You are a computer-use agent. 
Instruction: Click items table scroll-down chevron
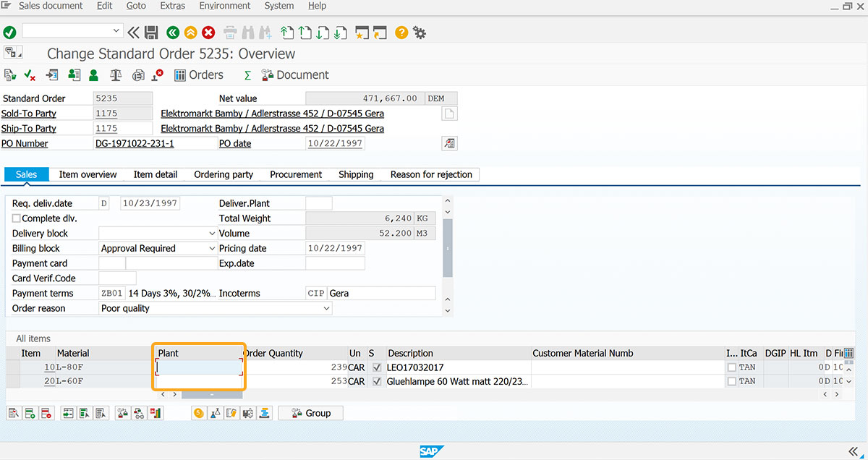[x=848, y=381]
